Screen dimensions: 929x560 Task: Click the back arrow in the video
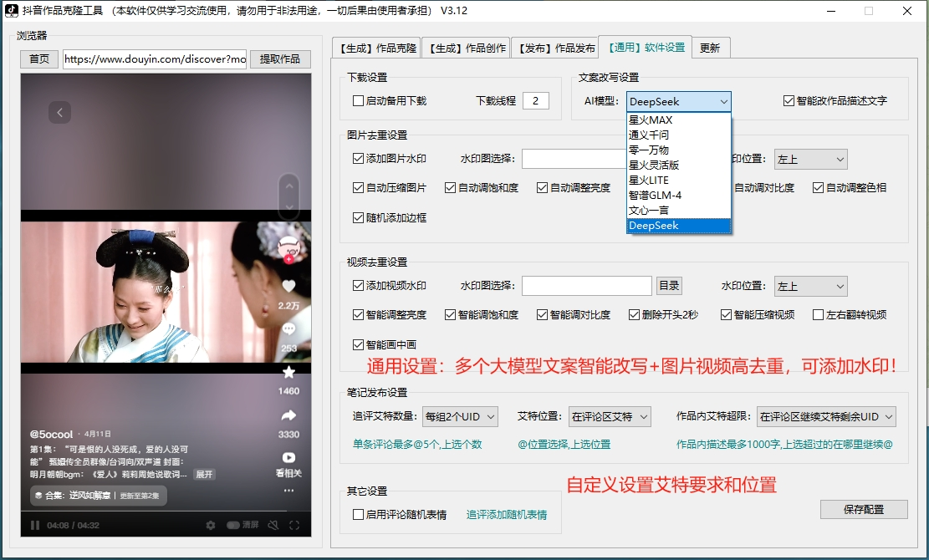click(59, 112)
